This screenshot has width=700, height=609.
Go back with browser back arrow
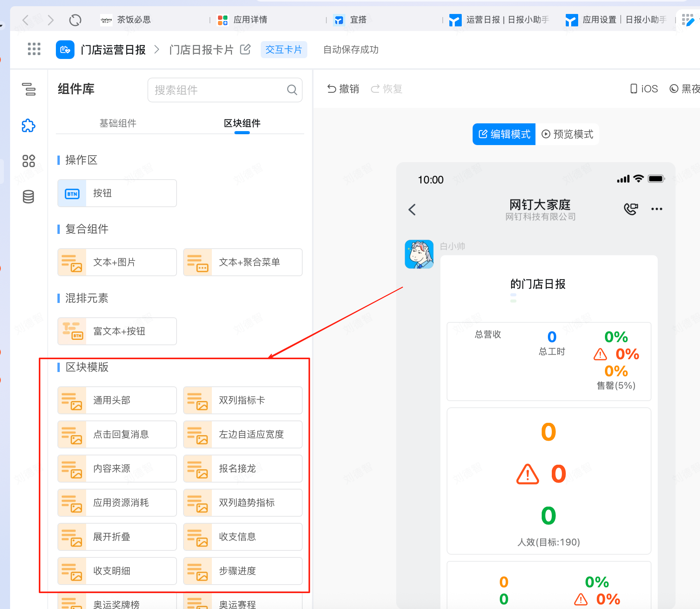coord(26,20)
